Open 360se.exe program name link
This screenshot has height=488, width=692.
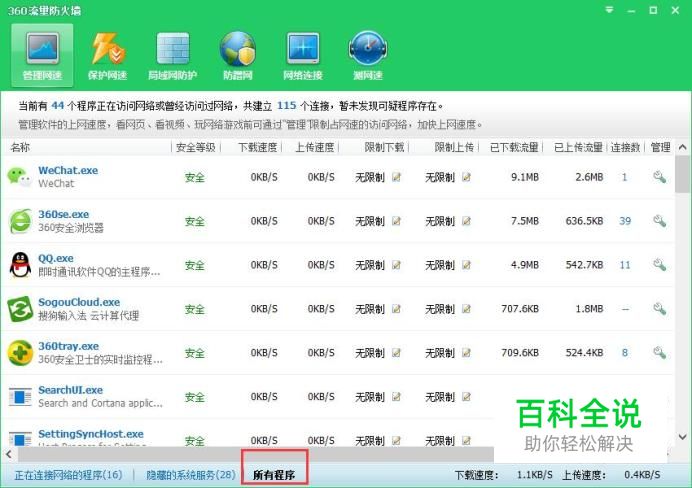(64, 214)
